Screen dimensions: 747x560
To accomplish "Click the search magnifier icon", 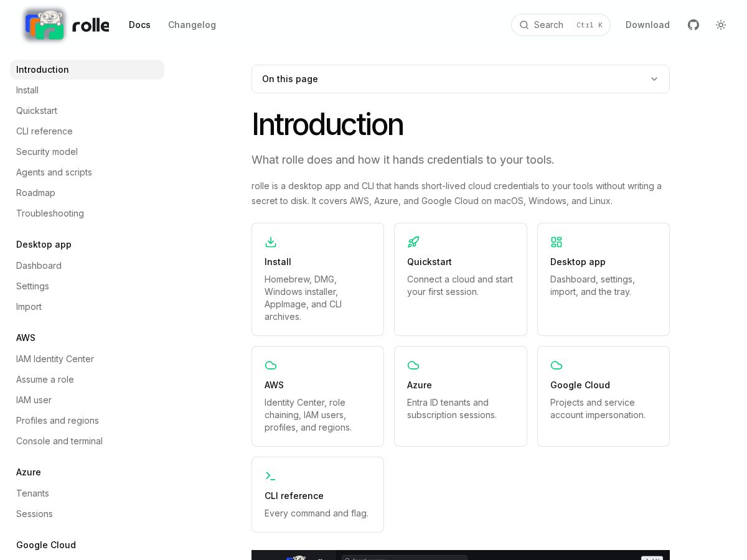I will coord(524,25).
